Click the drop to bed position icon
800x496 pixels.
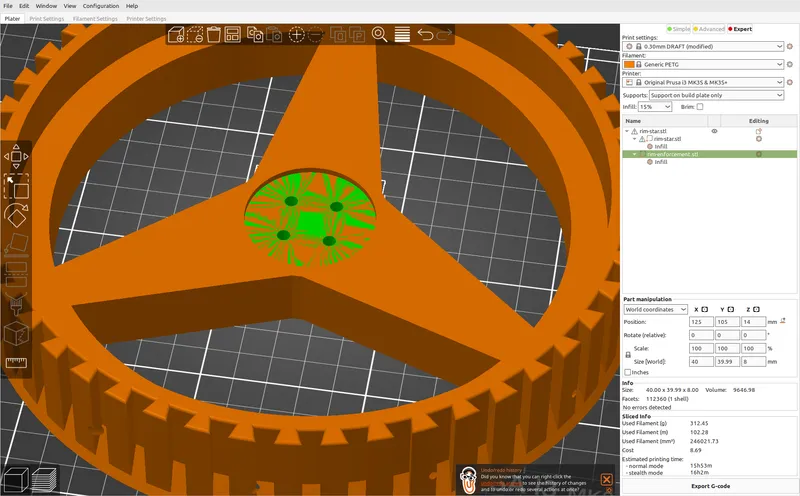[783, 321]
